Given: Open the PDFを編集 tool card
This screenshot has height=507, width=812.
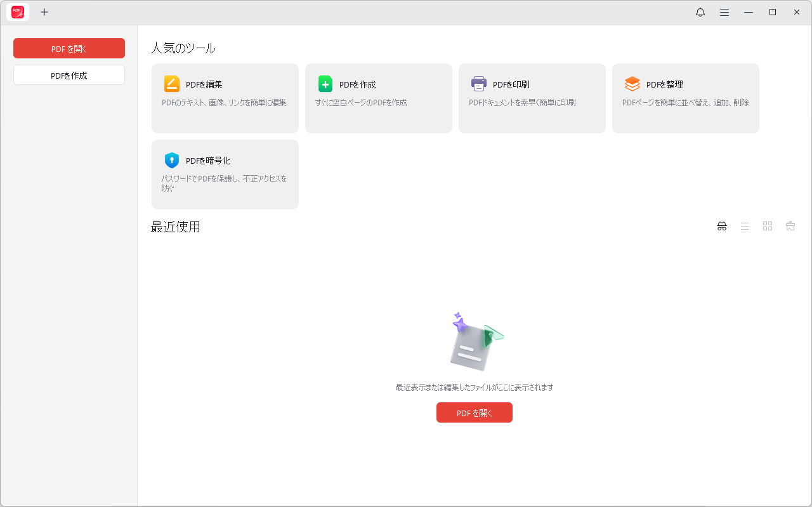Looking at the screenshot, I should point(225,98).
